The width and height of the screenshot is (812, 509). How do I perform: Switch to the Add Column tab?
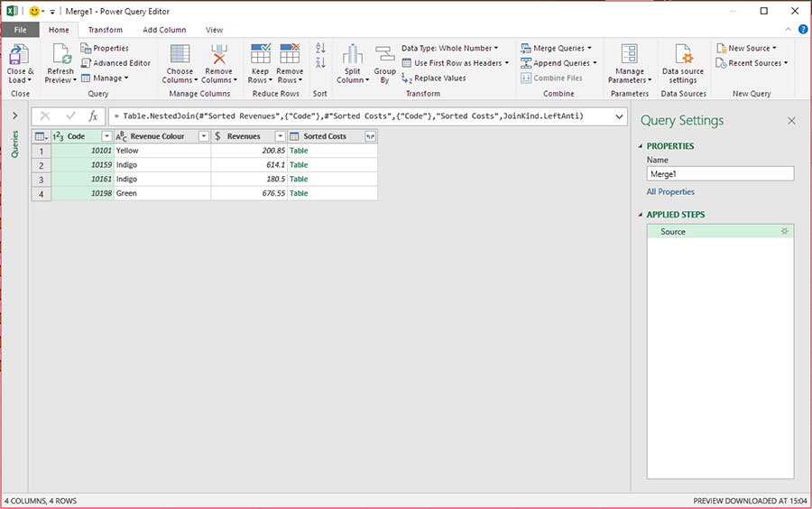coord(164,30)
